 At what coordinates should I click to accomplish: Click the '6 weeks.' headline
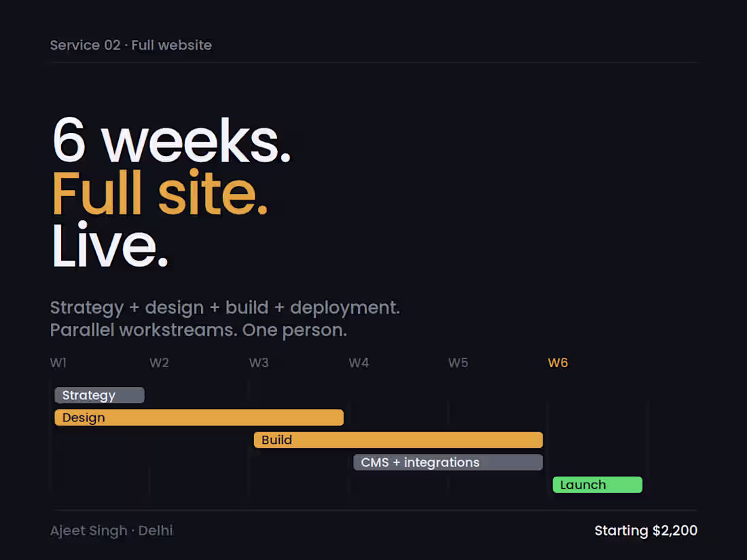172,141
